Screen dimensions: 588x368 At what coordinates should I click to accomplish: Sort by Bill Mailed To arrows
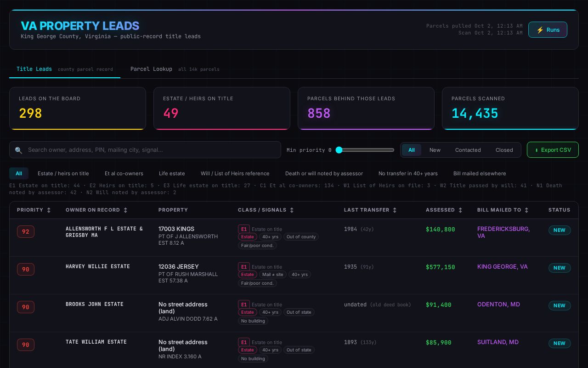click(x=526, y=210)
